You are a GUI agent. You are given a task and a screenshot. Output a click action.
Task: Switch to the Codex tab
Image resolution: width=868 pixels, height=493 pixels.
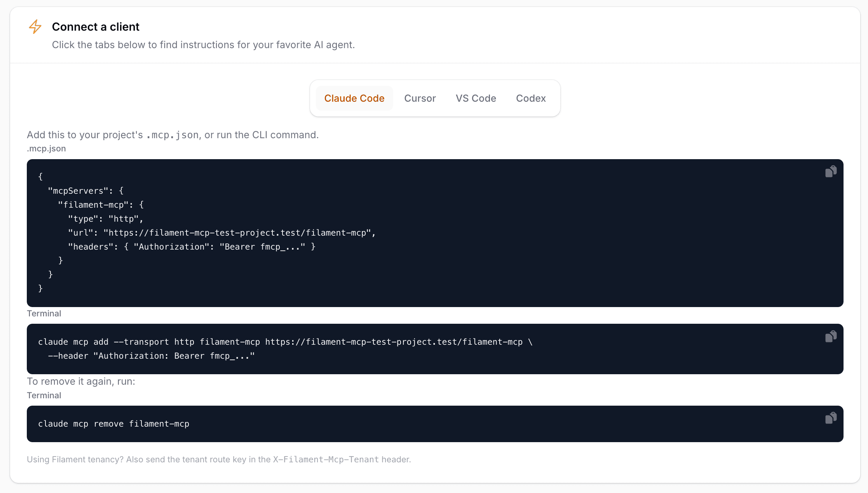tap(531, 98)
